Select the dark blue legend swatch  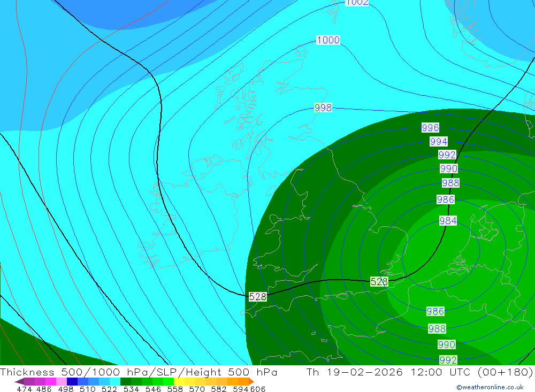point(72,381)
